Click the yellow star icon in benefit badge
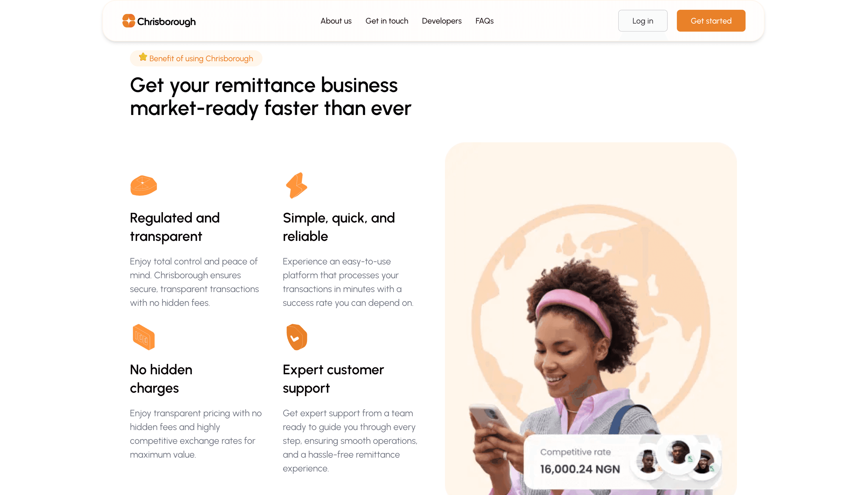 click(x=143, y=57)
